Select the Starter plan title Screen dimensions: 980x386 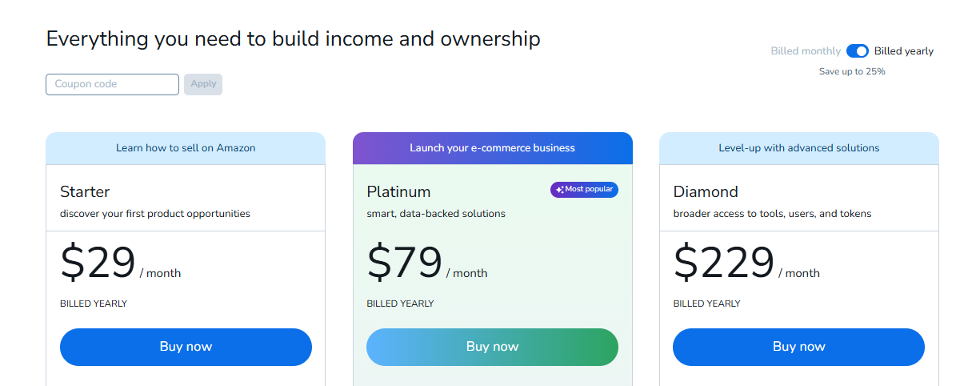click(85, 191)
